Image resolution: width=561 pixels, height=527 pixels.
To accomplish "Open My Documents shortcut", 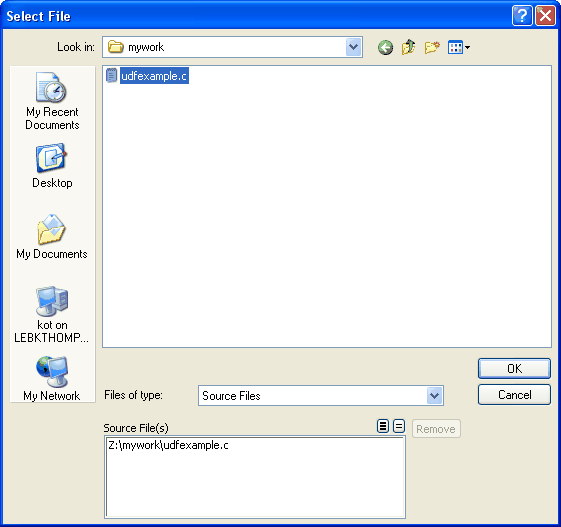I will [52, 237].
